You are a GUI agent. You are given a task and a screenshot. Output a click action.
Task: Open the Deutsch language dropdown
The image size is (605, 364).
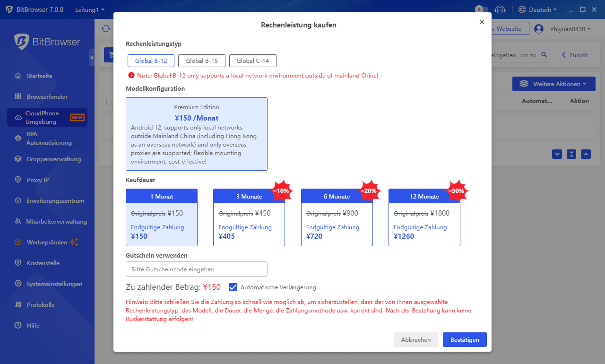pos(537,9)
